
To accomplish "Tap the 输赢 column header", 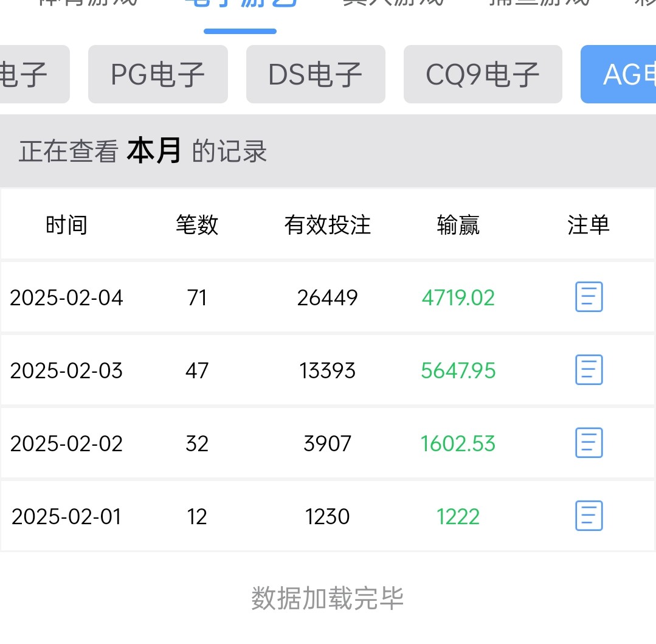I will 458,225.
